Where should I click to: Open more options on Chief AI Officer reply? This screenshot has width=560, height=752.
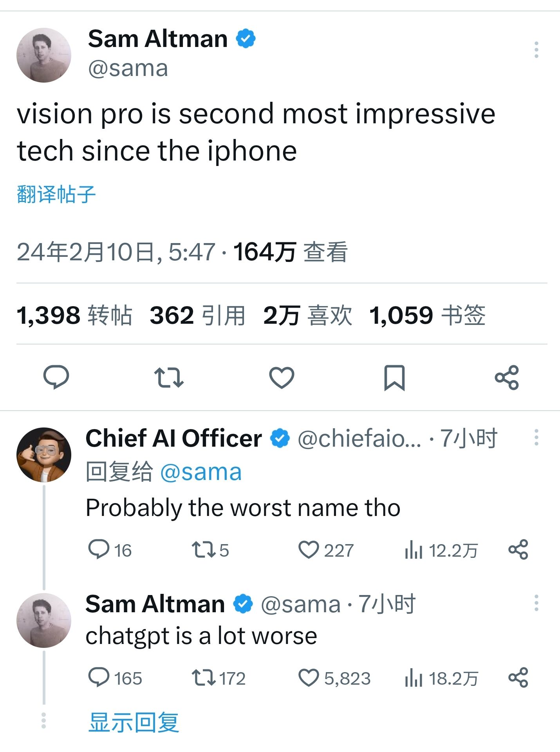pos(536,437)
